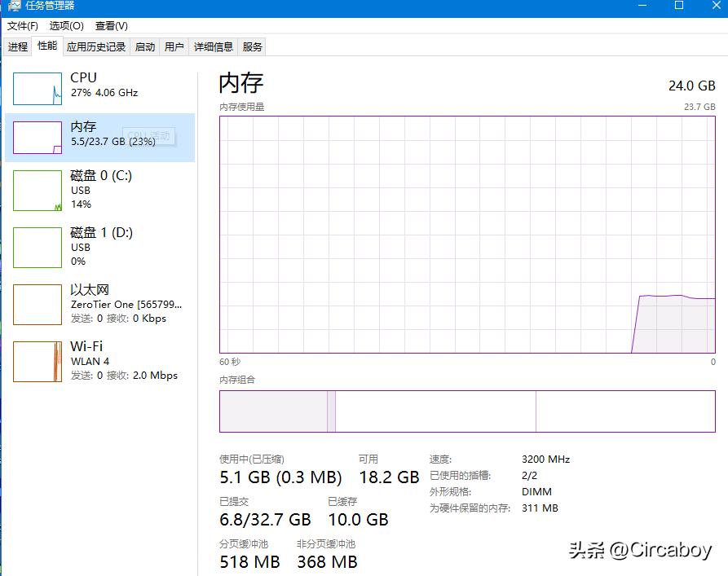
Task: Click the 以太网 activity mini graph
Action: coord(38,305)
